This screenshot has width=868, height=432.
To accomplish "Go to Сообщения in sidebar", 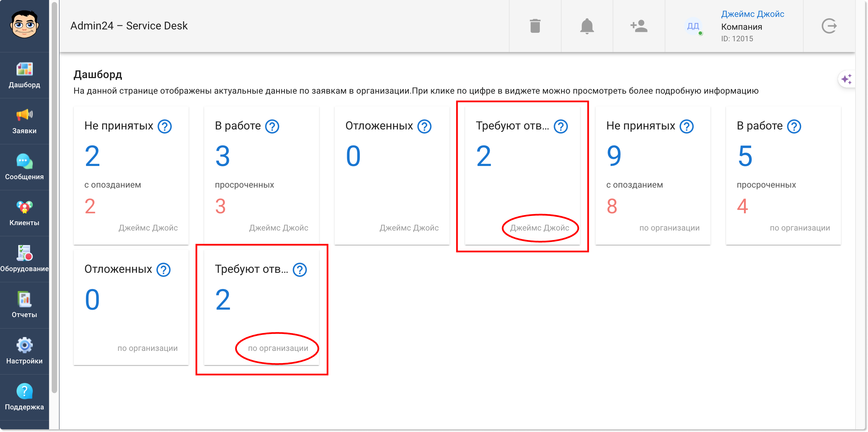I will coord(24,167).
